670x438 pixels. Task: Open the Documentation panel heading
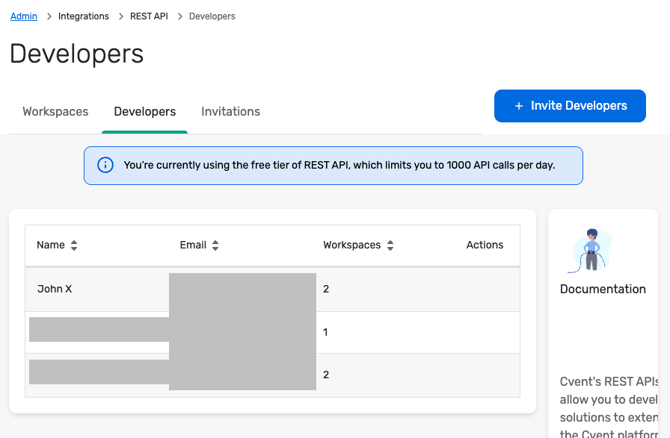click(602, 289)
